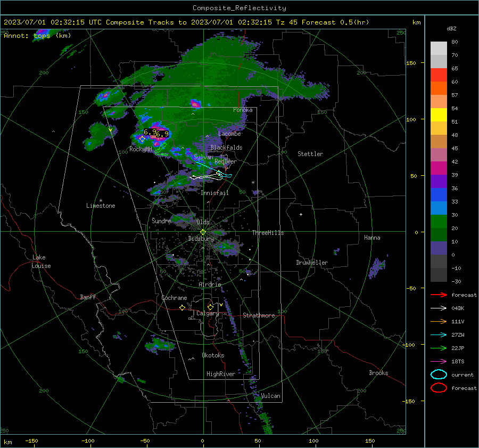Pick the yellow swatch between 54 and 51 dBZ
Viewport: 479px width, 448px height.
pos(439,115)
